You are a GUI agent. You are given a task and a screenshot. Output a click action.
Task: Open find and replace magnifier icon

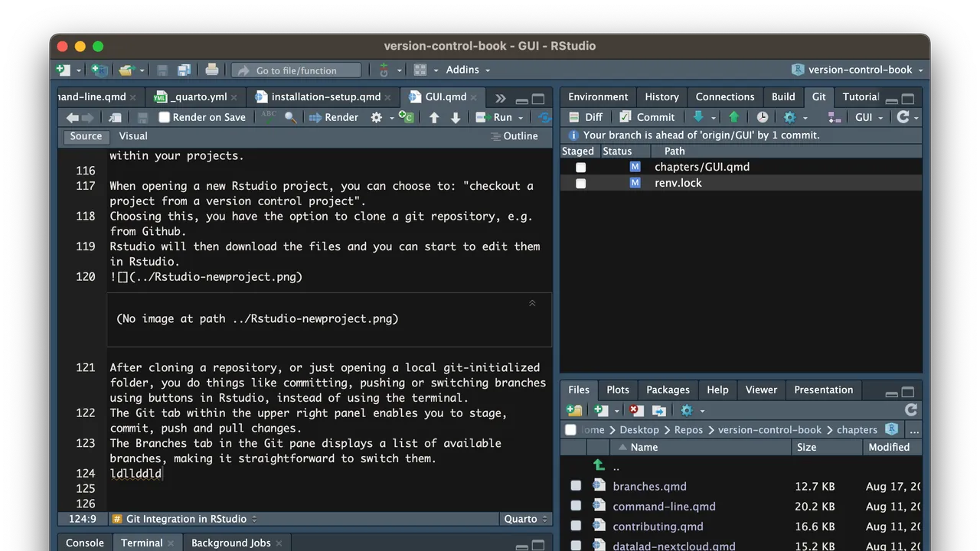(291, 117)
